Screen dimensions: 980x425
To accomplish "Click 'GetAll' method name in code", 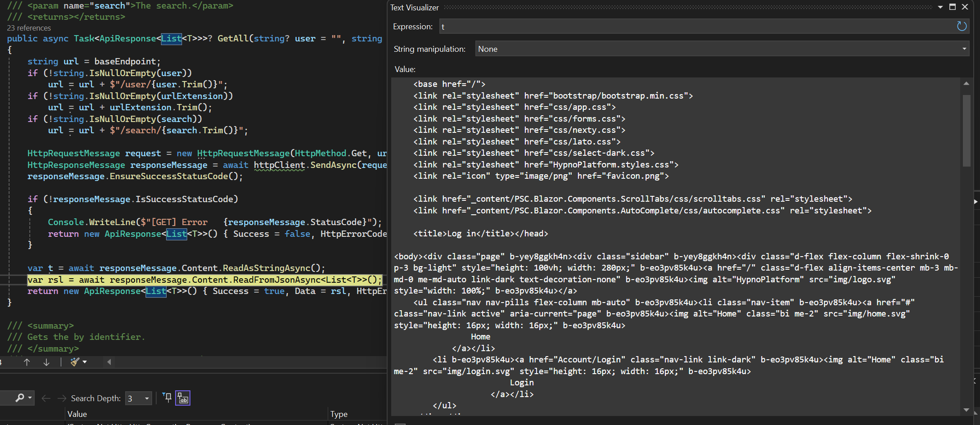I will 233,39.
